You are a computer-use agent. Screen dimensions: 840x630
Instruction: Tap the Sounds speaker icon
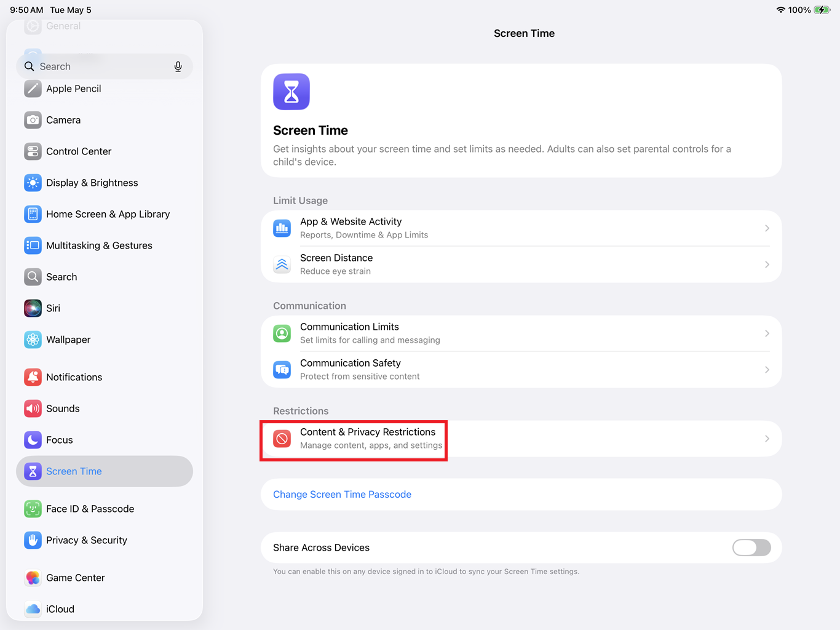(x=33, y=409)
